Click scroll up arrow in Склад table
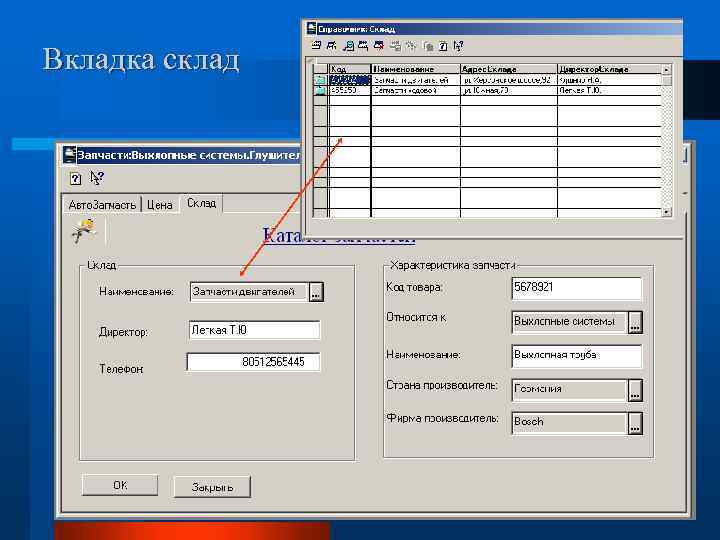This screenshot has width=720, height=540. tap(667, 70)
